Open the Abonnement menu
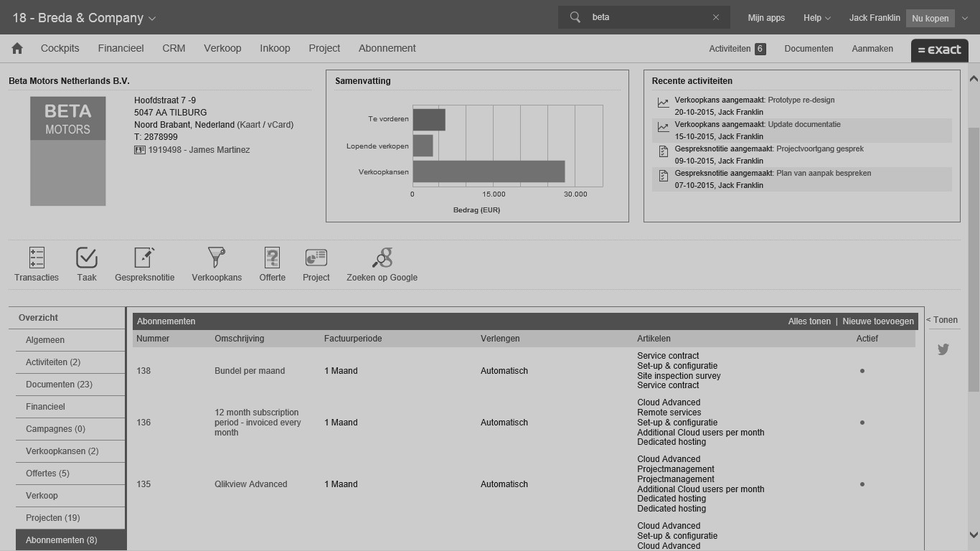The height and width of the screenshot is (551, 980). (387, 48)
